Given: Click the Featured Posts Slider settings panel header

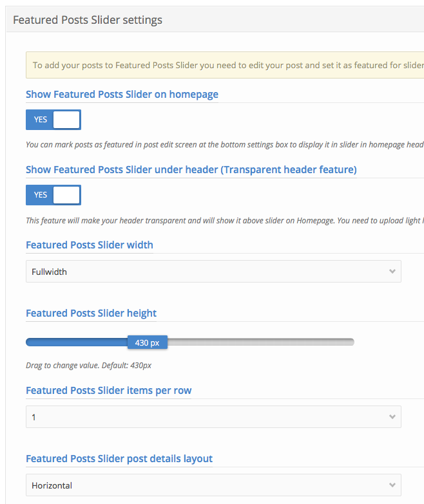Looking at the screenshot, I should (x=88, y=20).
